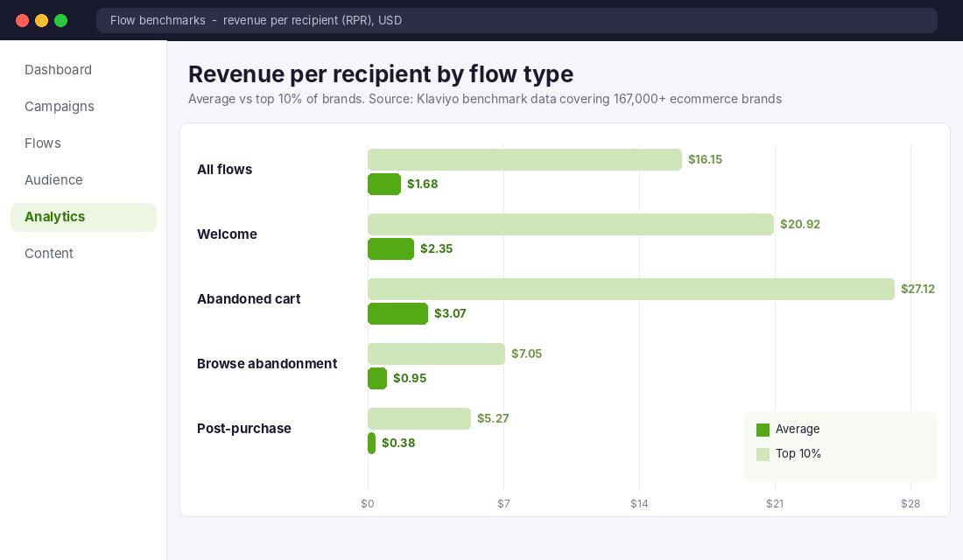Click the $3.07 value label
963x560 pixels.
click(450, 314)
